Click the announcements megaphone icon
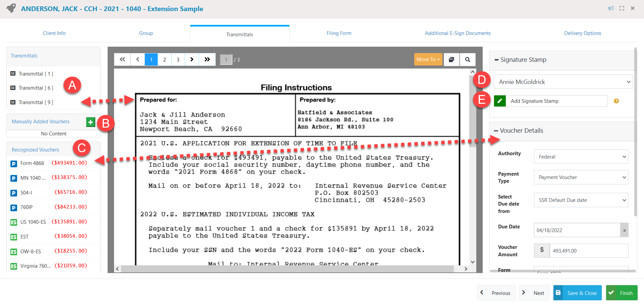The height and width of the screenshot is (308, 644). coord(611,8)
